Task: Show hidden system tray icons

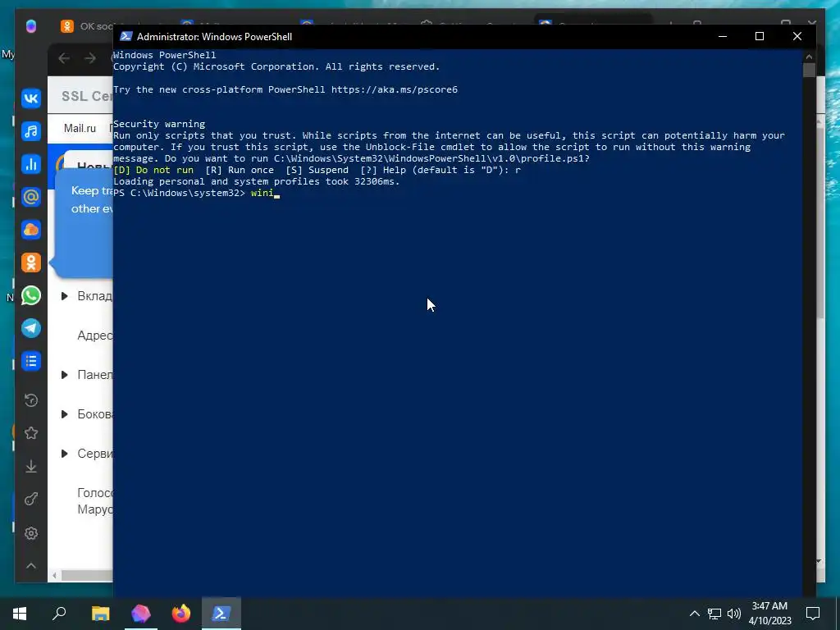Action: 694,614
